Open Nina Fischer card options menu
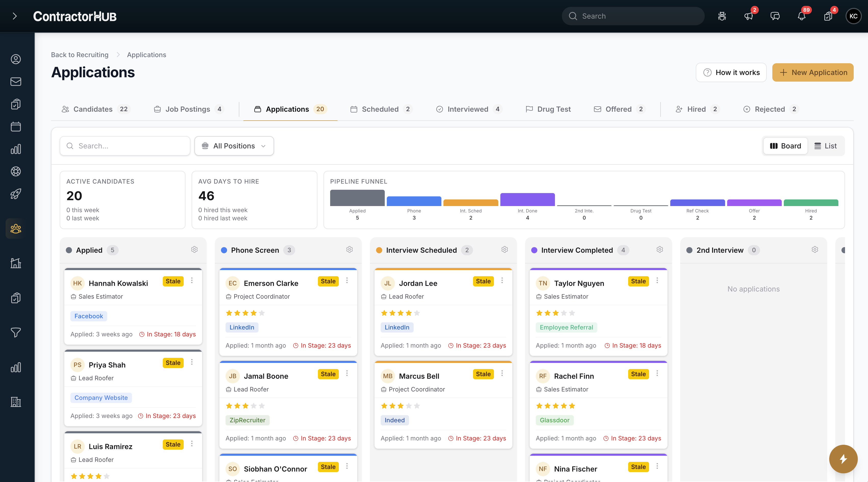Screen dimensions: 868x482 coord(657,466)
